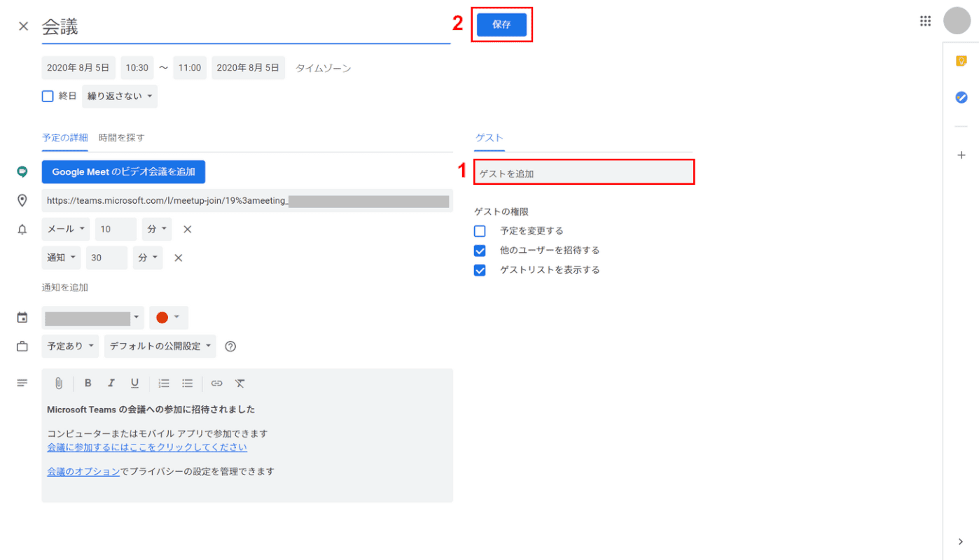Image resolution: width=979 pixels, height=560 pixels.
Task: Click the 11:00 end time field
Action: pyautogui.click(x=190, y=68)
